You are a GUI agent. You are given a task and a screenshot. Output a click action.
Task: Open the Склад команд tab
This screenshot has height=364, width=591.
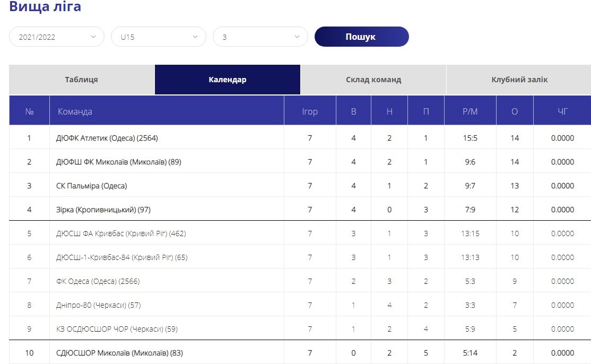pyautogui.click(x=373, y=80)
